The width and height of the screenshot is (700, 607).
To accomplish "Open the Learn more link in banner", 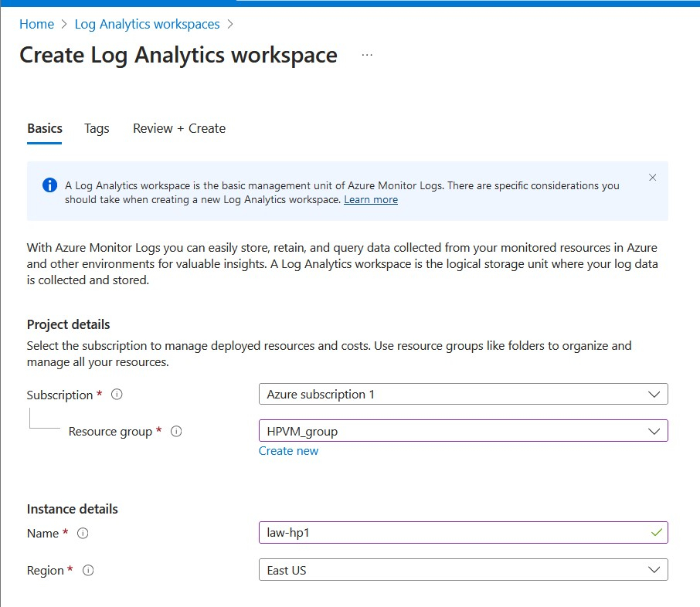I will 371,199.
